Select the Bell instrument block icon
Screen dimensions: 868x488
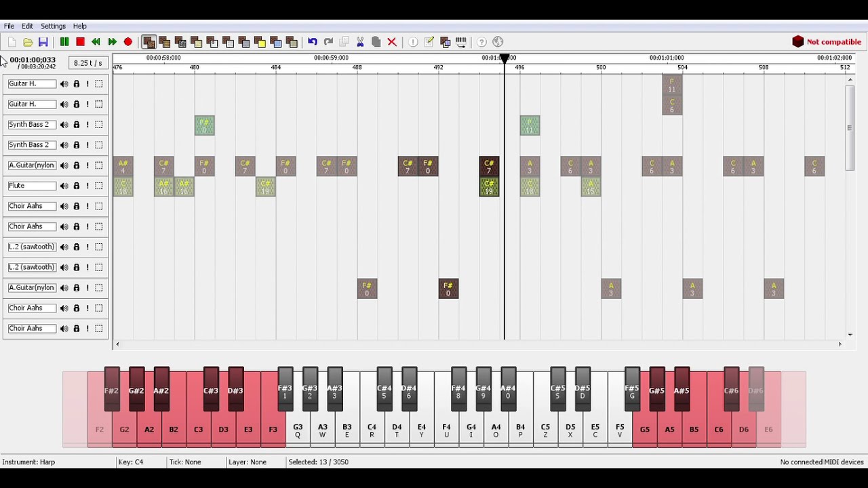pos(260,42)
